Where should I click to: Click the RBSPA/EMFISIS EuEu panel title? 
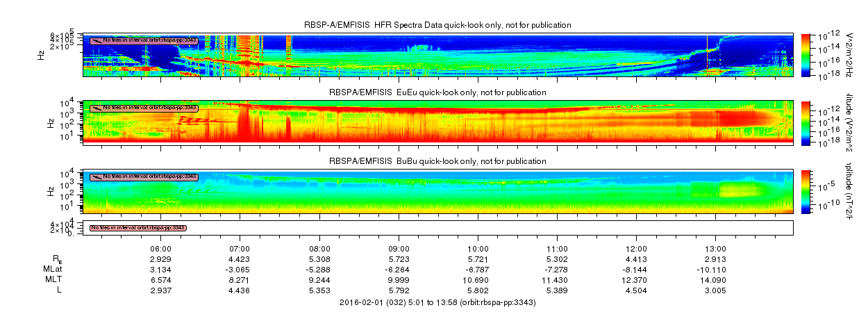click(x=437, y=92)
